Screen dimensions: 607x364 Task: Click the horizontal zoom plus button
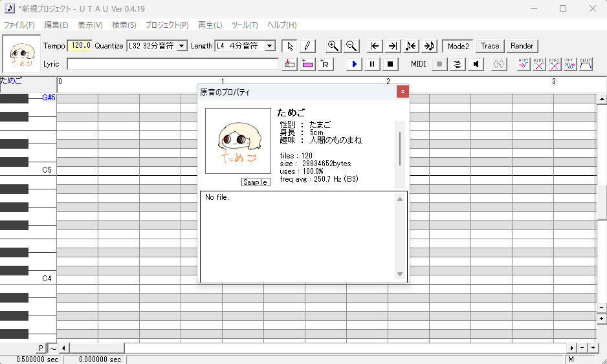[593, 348]
